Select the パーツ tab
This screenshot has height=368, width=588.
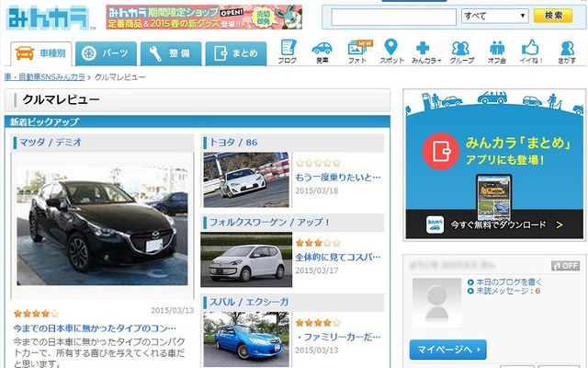click(107, 53)
